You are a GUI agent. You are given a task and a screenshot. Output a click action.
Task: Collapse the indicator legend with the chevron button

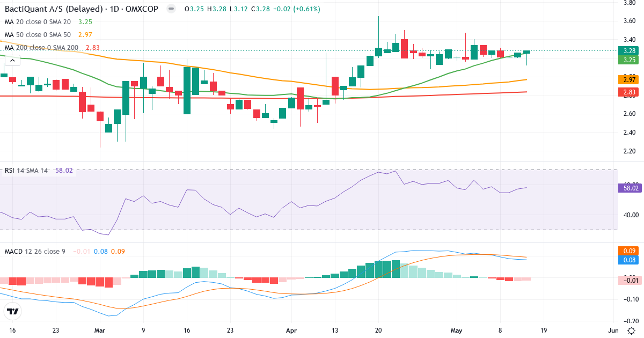[12, 61]
